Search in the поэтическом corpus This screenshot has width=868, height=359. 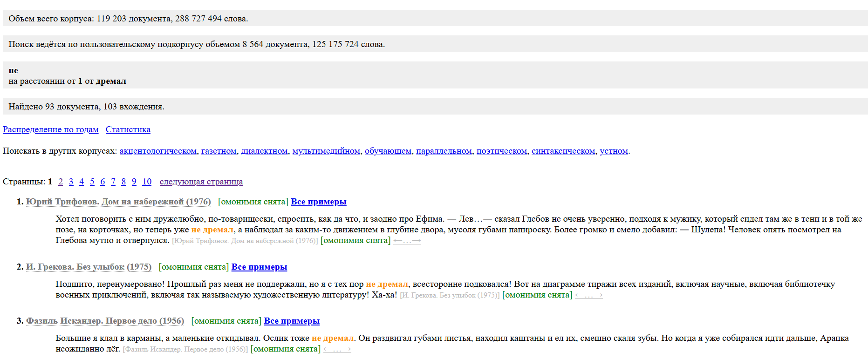tap(501, 151)
